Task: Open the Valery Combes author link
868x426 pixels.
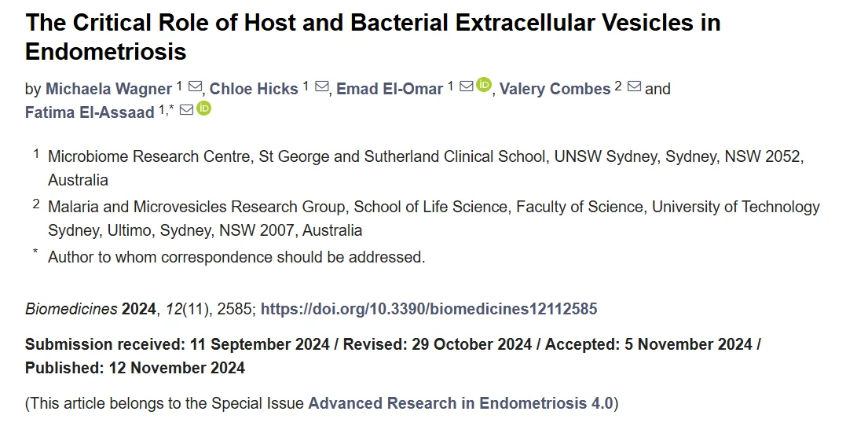Action: point(555,89)
